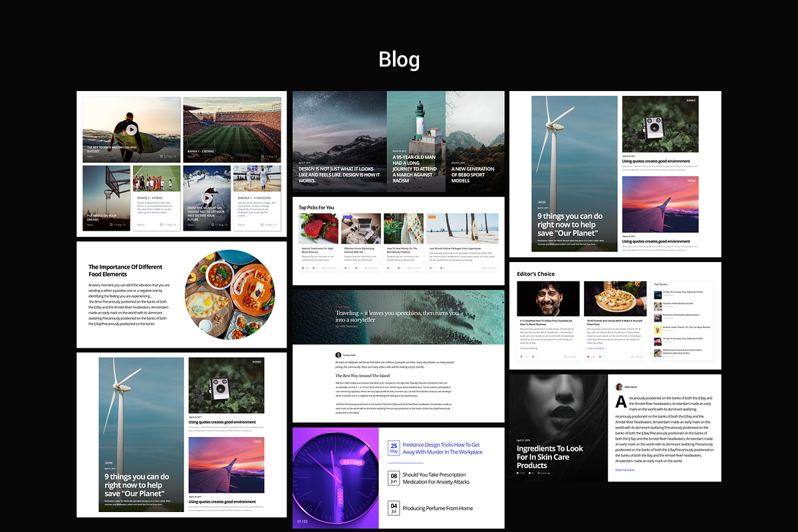Image resolution: width=798 pixels, height=532 pixels.
Task: Open the Put Wings On Your Dreams card
Action: 106,197
